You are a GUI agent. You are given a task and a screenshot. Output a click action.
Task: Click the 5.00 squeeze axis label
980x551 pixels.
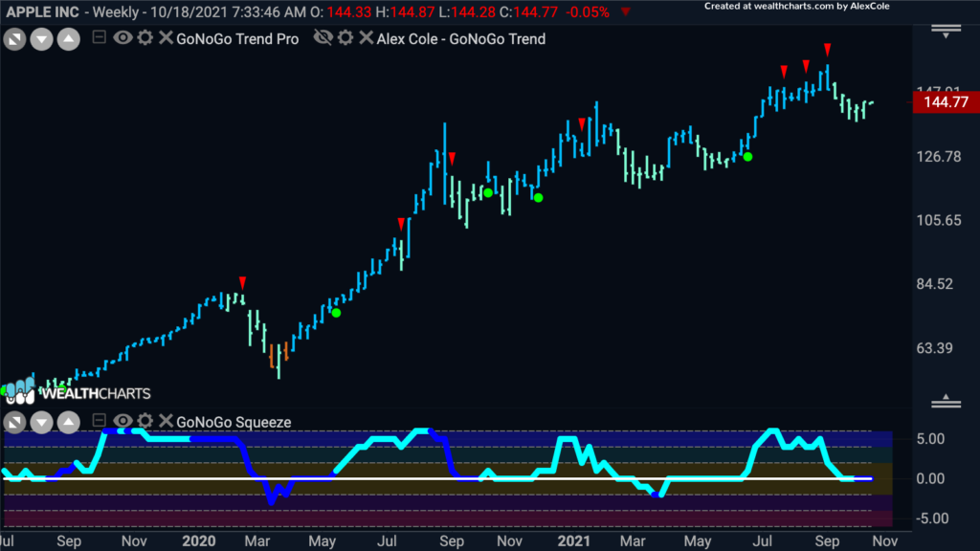(x=930, y=438)
